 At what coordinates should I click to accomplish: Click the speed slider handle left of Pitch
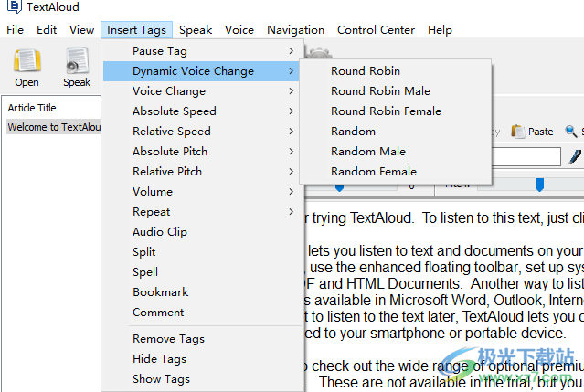click(339, 187)
